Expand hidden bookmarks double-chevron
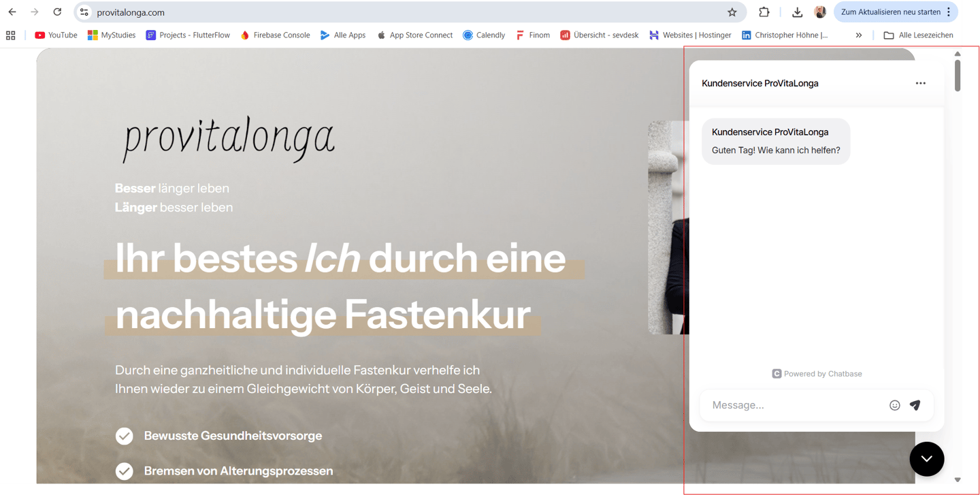The image size is (980, 495). 859,35
